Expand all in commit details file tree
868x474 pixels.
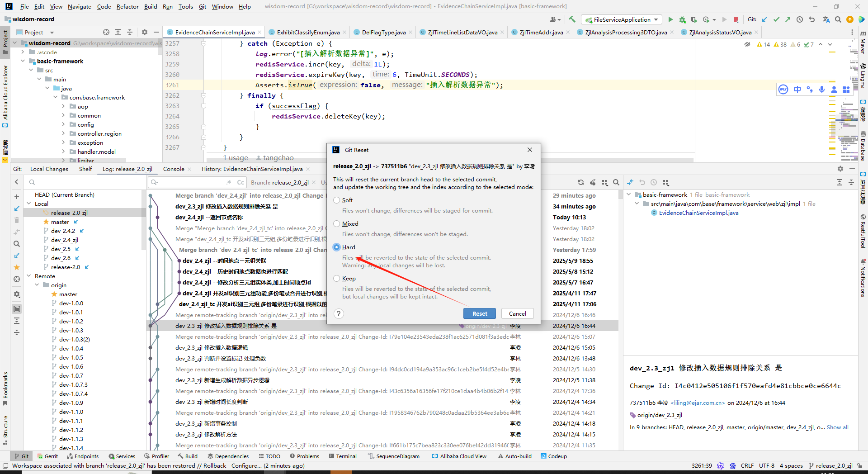click(840, 182)
